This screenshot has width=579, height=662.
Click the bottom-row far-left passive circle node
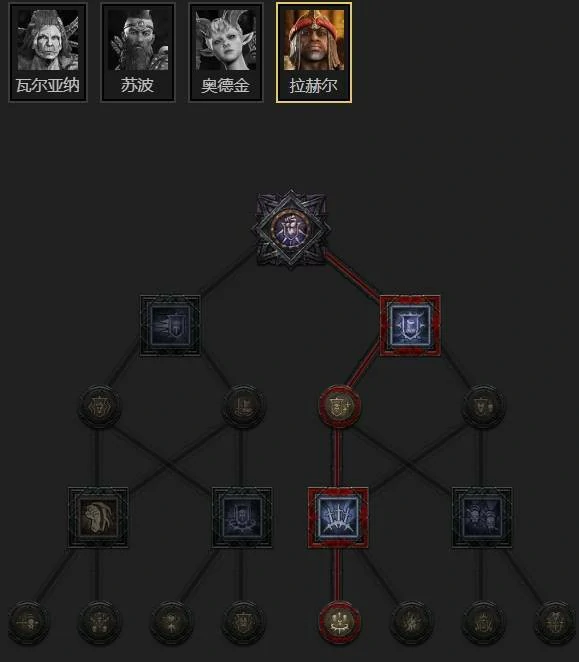point(28,622)
